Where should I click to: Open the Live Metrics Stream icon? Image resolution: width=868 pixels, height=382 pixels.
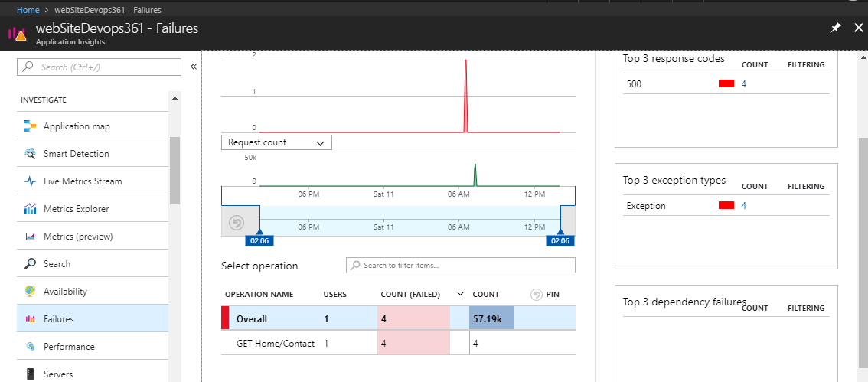pyautogui.click(x=30, y=181)
